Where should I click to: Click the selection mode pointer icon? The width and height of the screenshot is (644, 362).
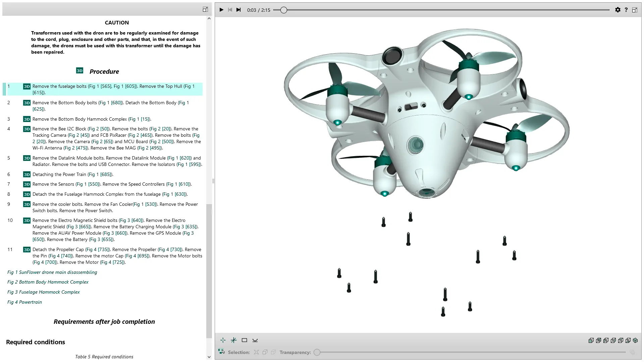221,351
